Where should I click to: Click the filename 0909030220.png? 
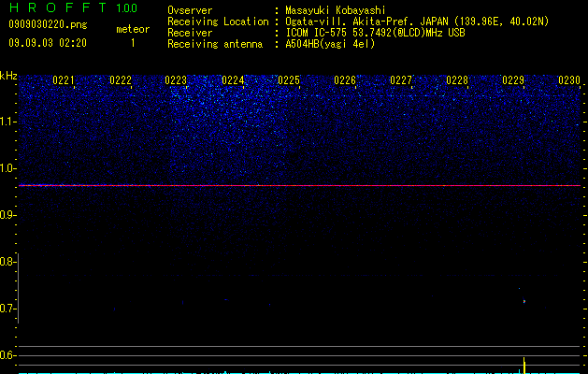point(48,24)
